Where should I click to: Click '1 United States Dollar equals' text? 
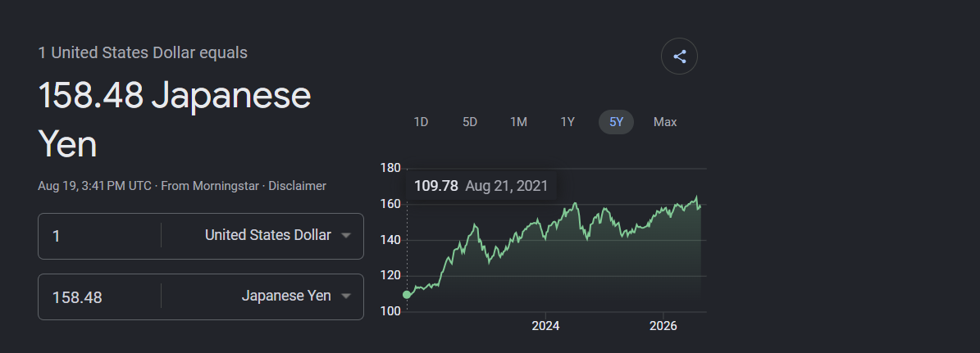[143, 53]
